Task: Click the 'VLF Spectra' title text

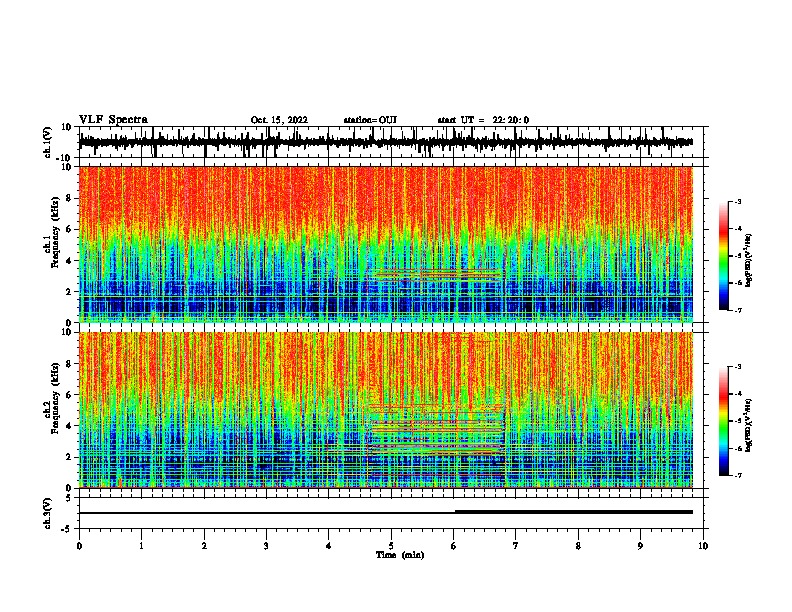Action: [113, 120]
